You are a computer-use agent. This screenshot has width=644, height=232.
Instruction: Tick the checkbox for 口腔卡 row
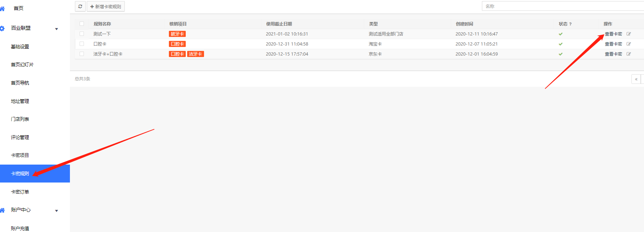[x=82, y=44]
